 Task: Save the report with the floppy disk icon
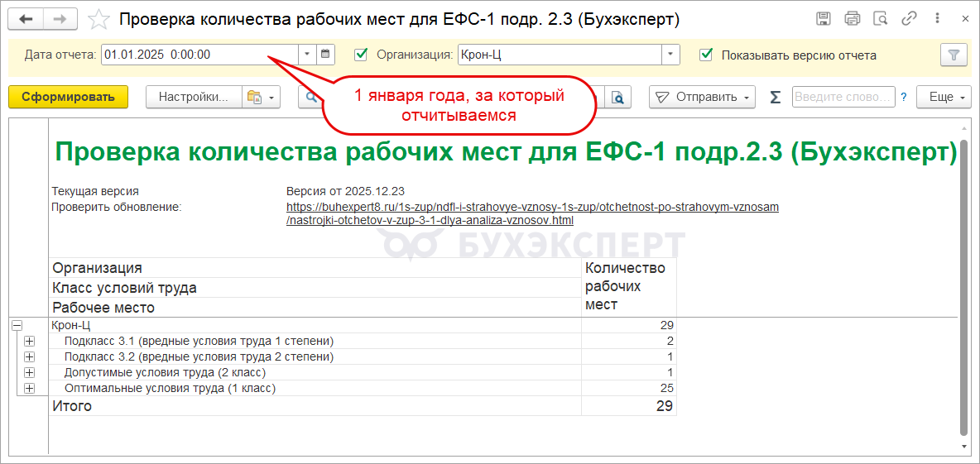(x=824, y=19)
